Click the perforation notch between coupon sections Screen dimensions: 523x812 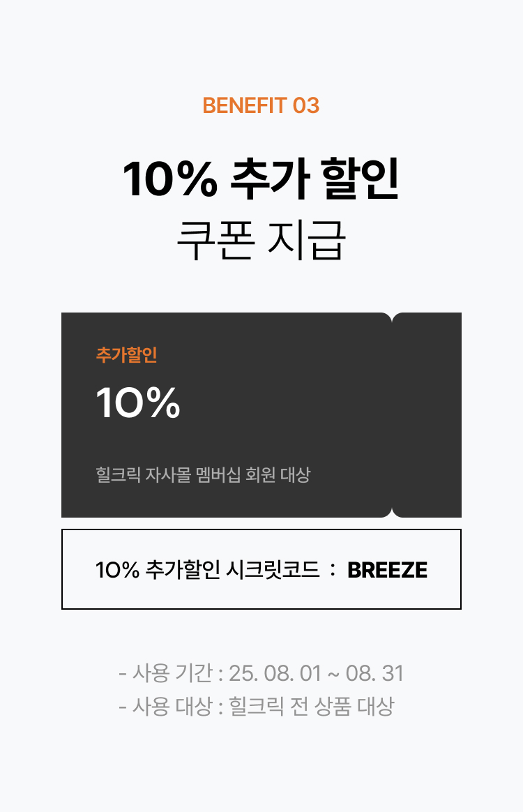[392, 415]
